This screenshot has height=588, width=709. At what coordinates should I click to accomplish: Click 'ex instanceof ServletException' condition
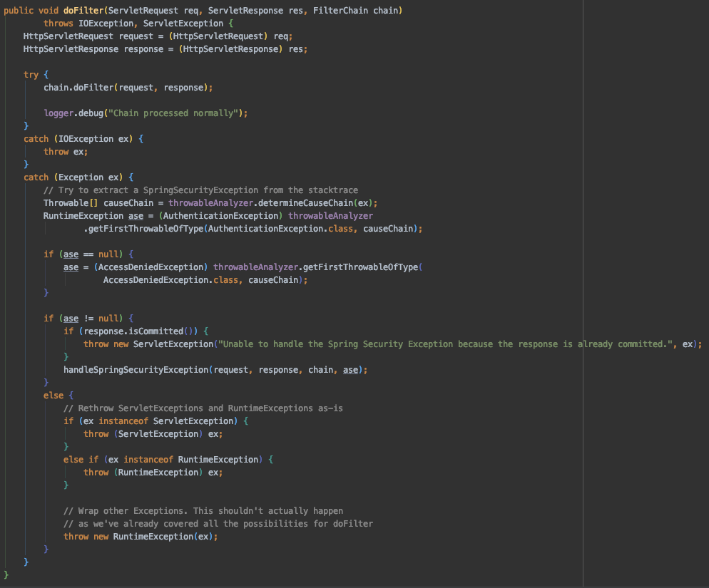tap(158, 421)
